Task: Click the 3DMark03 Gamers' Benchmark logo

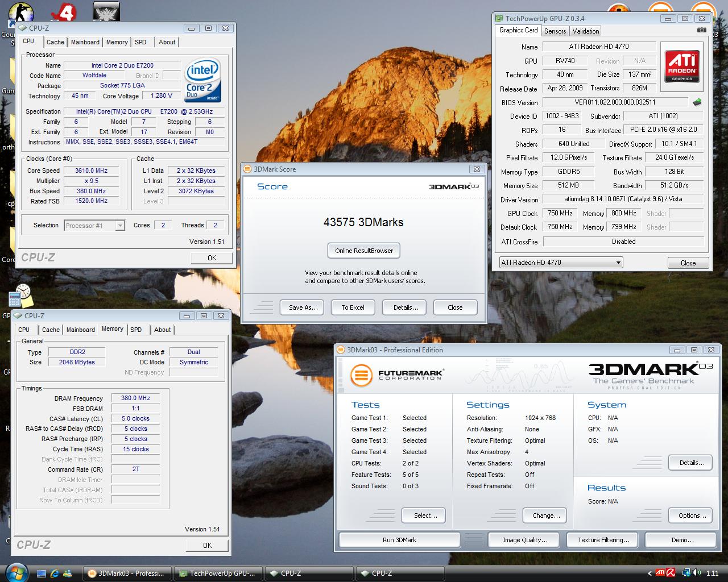Action: (650, 376)
